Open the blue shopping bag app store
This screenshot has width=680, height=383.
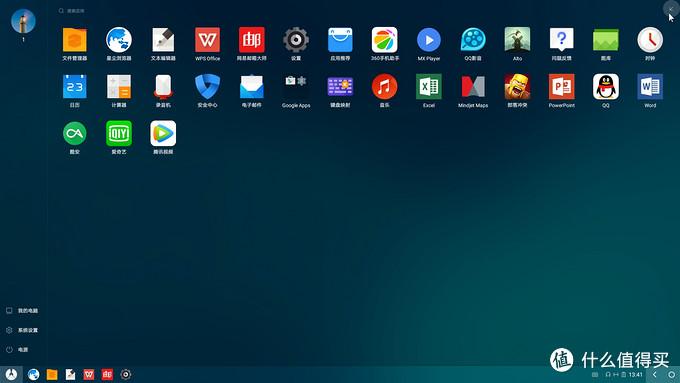[x=340, y=40]
